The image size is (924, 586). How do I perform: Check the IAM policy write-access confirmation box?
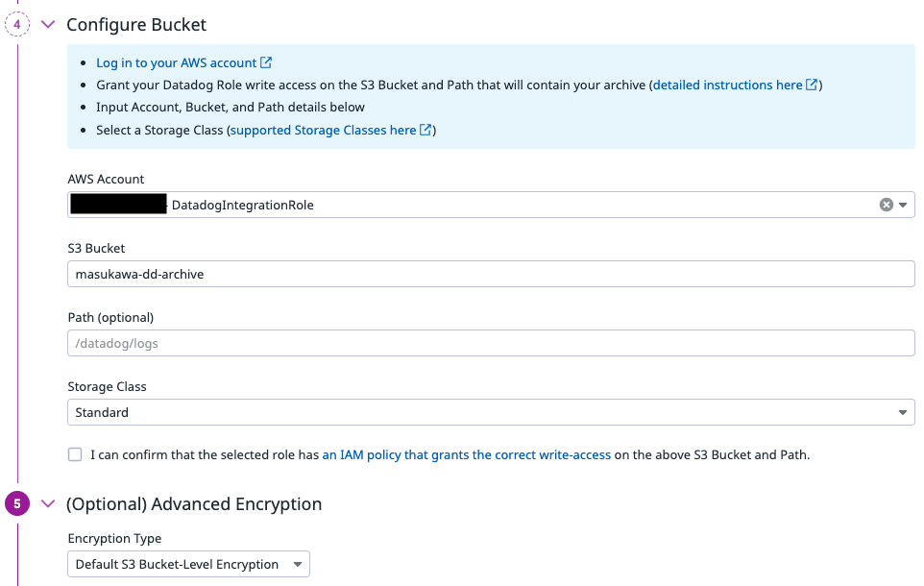click(75, 454)
